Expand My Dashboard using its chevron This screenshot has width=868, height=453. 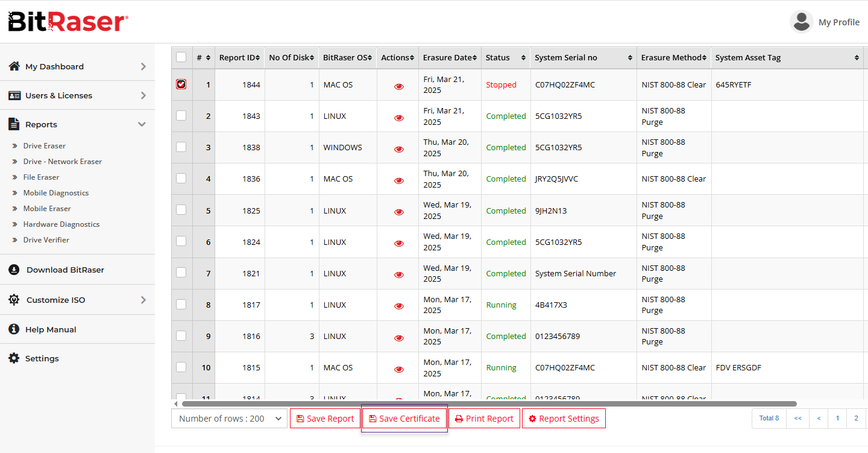click(x=143, y=66)
